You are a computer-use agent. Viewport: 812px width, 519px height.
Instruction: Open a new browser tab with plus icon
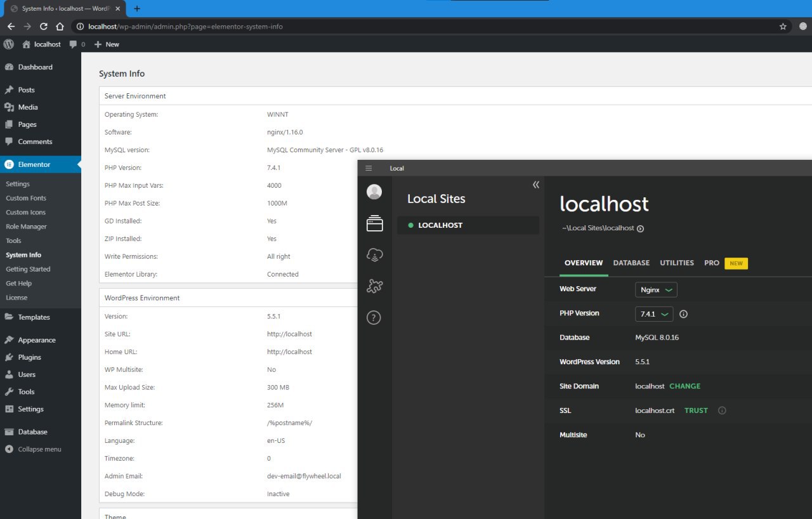click(x=137, y=9)
